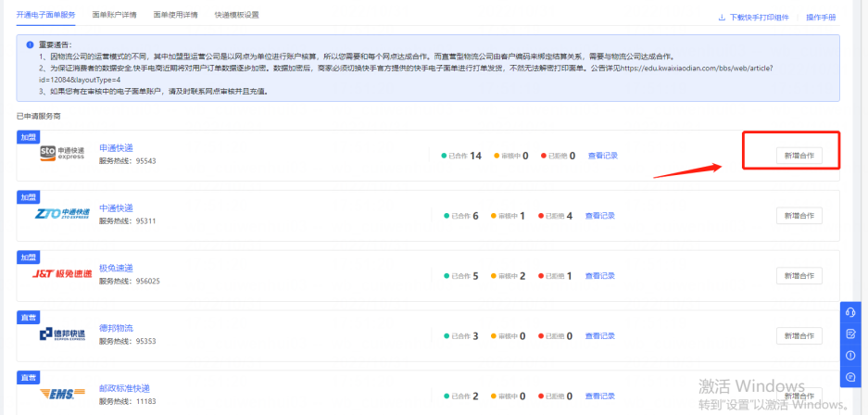This screenshot has height=415, width=868.
Task: Open the feedback edit note icon
Action: 850,333
